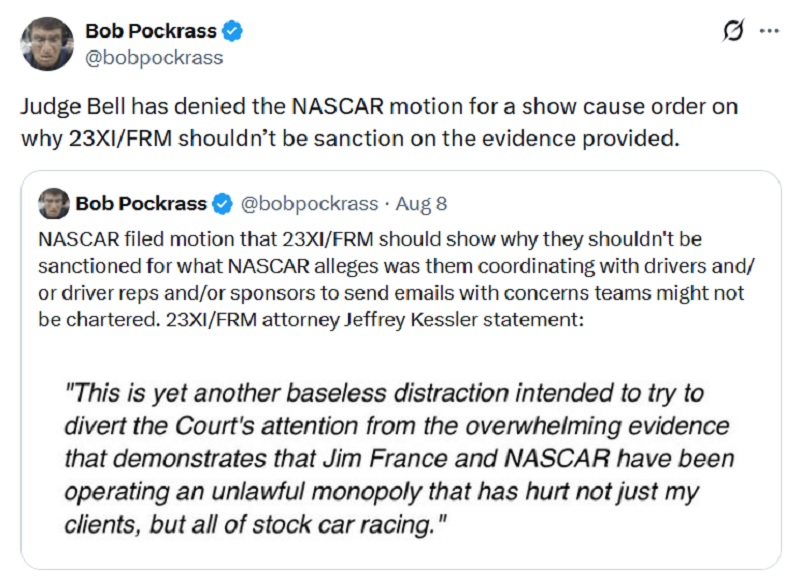The height and width of the screenshot is (581, 800).
Task: Click the word NASCAR in main tweet
Action: [337, 107]
